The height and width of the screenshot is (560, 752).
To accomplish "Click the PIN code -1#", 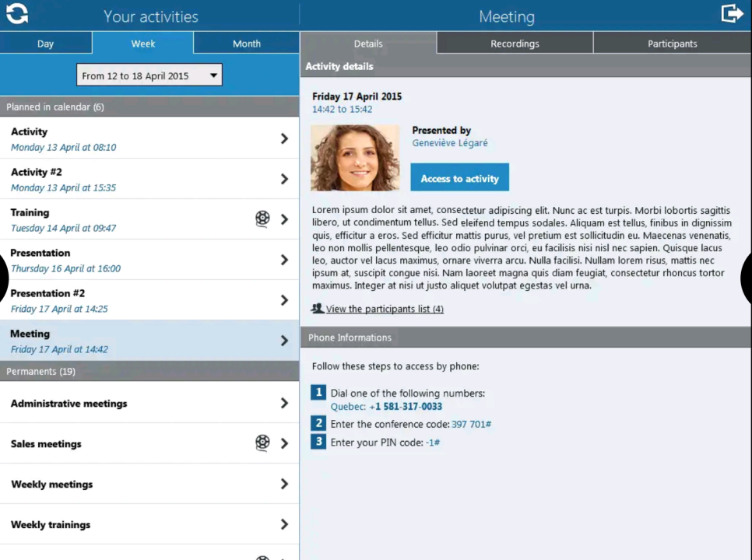I will point(433,443).
